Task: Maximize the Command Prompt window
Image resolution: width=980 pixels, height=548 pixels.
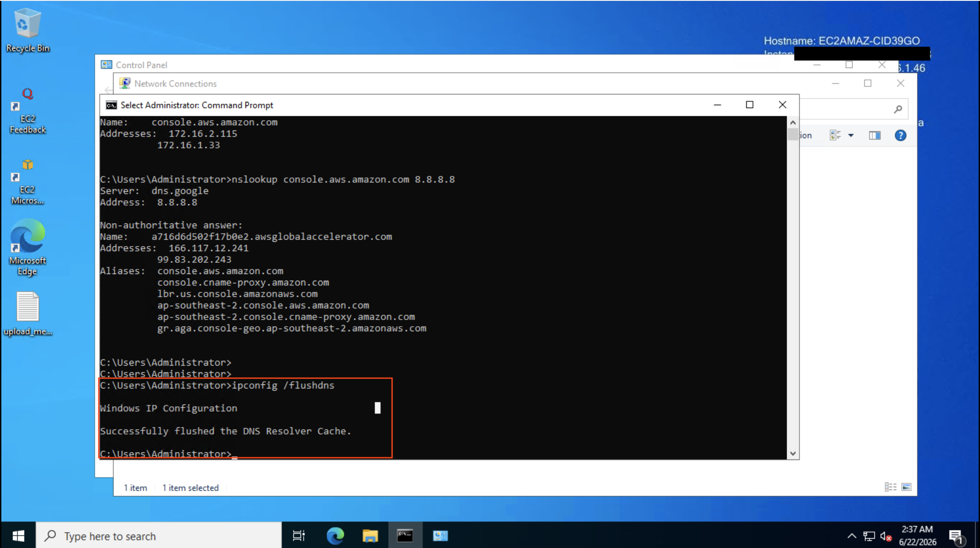Action: [x=750, y=105]
